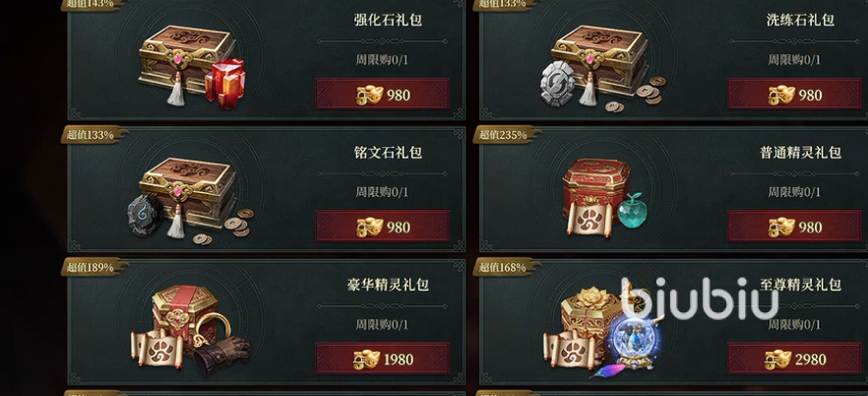Purchase 豪华精灵礼包 for 1980
The width and height of the screenshot is (868, 396).
coord(383,359)
